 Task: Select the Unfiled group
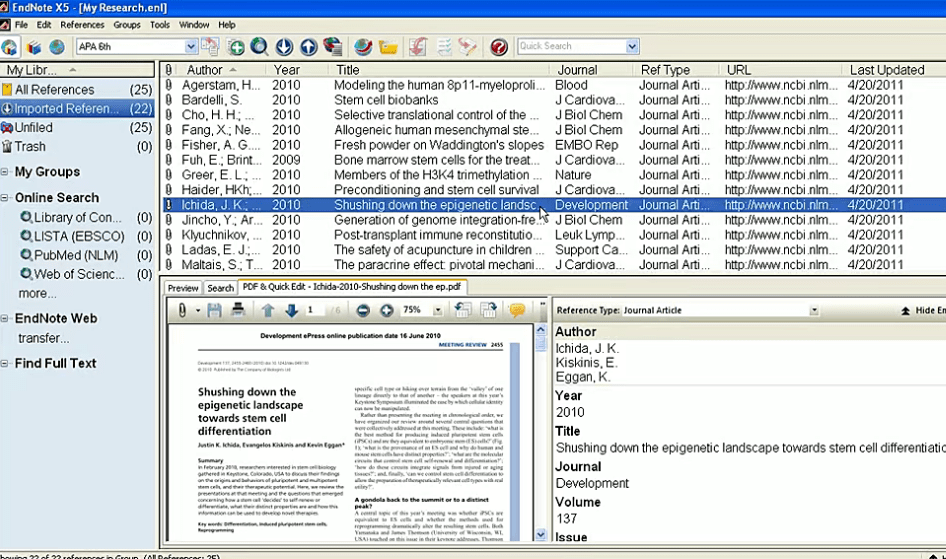pyautogui.click(x=77, y=128)
